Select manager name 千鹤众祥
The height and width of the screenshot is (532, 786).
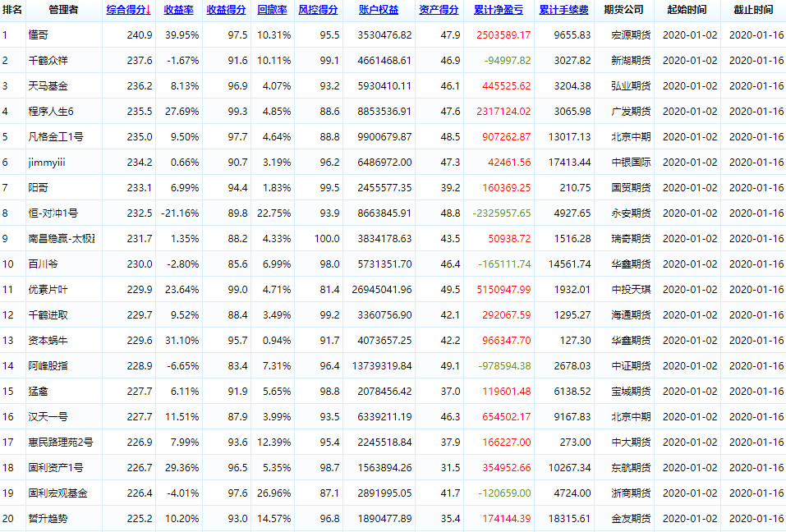(48, 61)
